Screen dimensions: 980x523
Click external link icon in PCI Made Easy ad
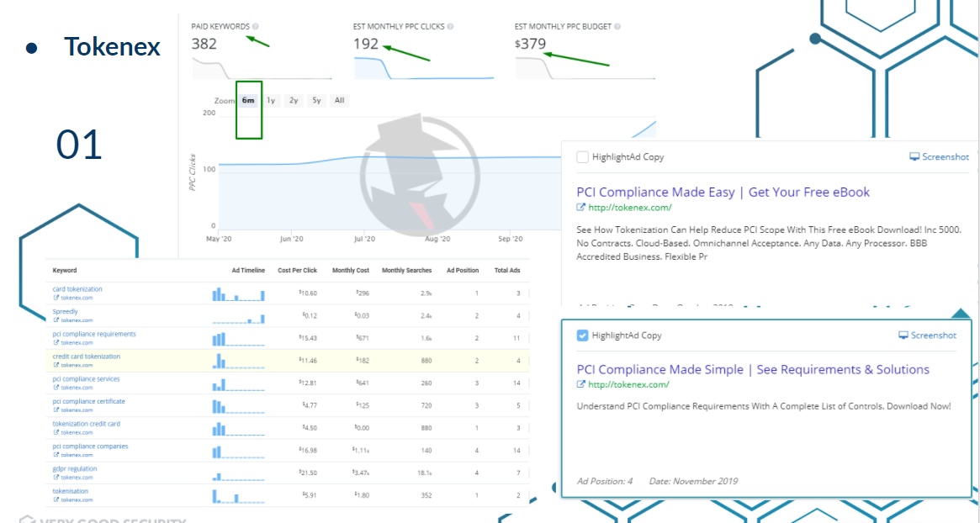[x=580, y=208]
